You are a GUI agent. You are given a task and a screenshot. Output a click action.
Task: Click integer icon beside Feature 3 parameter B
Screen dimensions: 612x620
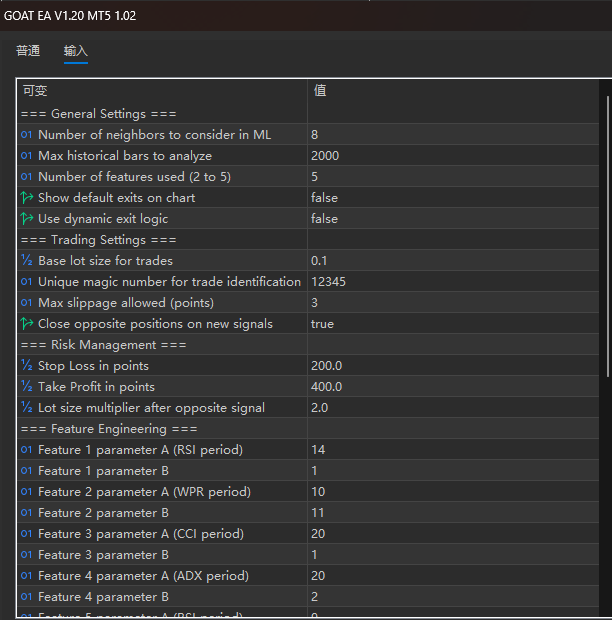click(26, 554)
